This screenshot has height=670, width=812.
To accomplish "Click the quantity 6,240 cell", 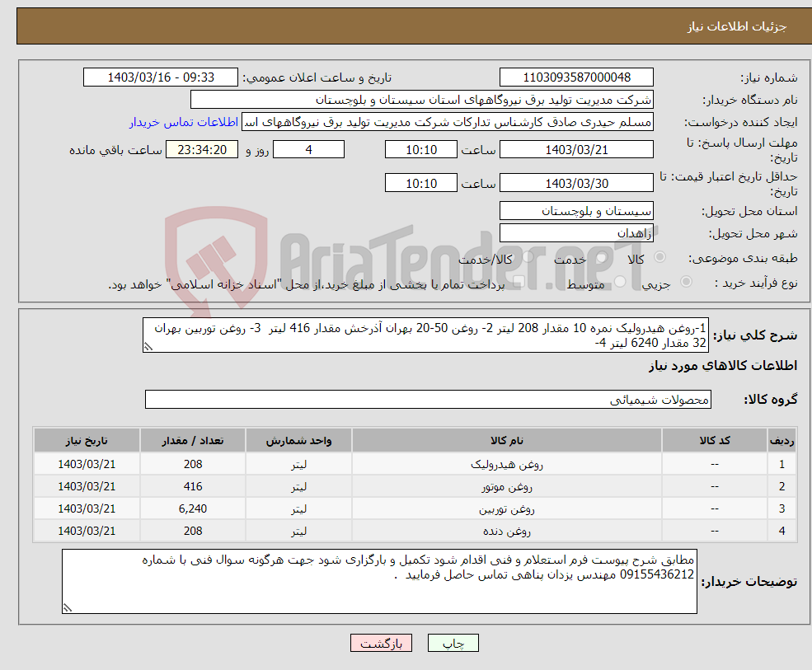I will click(x=193, y=509).
